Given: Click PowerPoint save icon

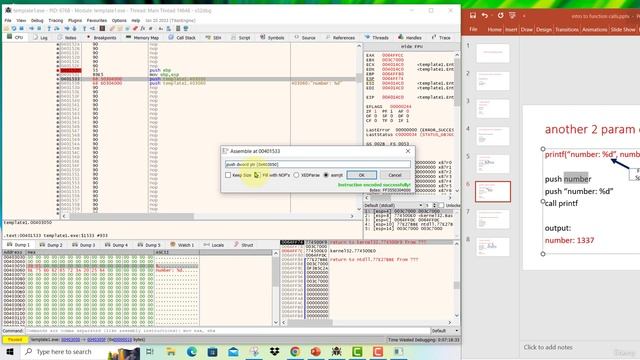Looking at the screenshot, I should [473, 16].
